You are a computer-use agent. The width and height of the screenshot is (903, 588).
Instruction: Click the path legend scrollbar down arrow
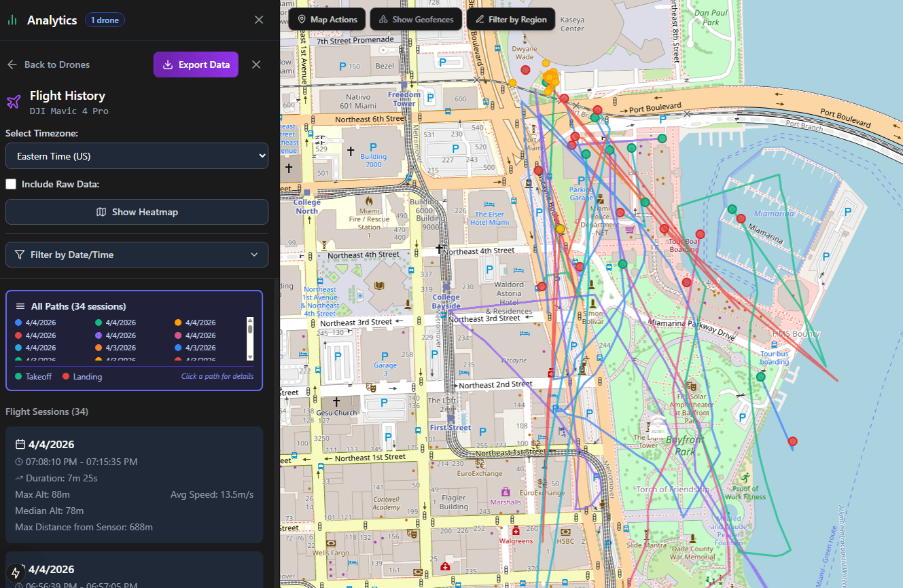click(250, 356)
